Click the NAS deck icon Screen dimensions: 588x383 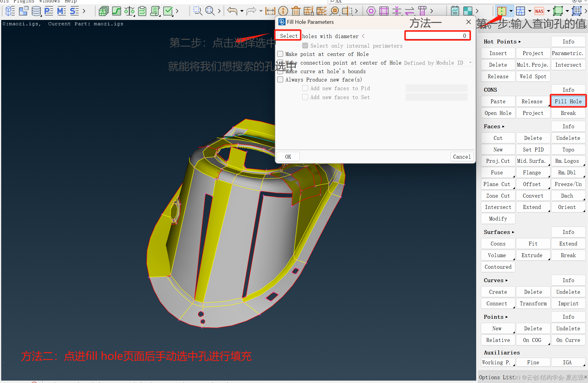point(539,11)
